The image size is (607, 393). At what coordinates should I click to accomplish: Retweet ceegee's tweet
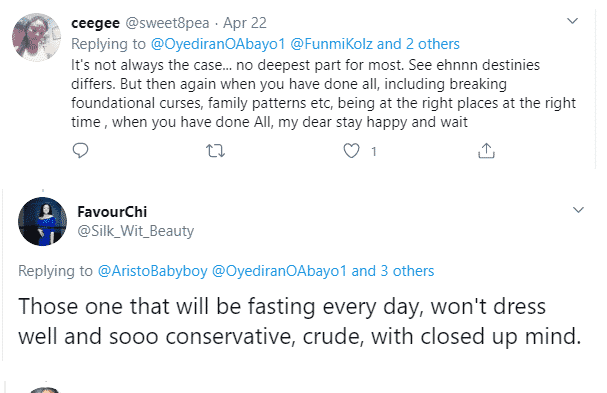click(x=215, y=151)
